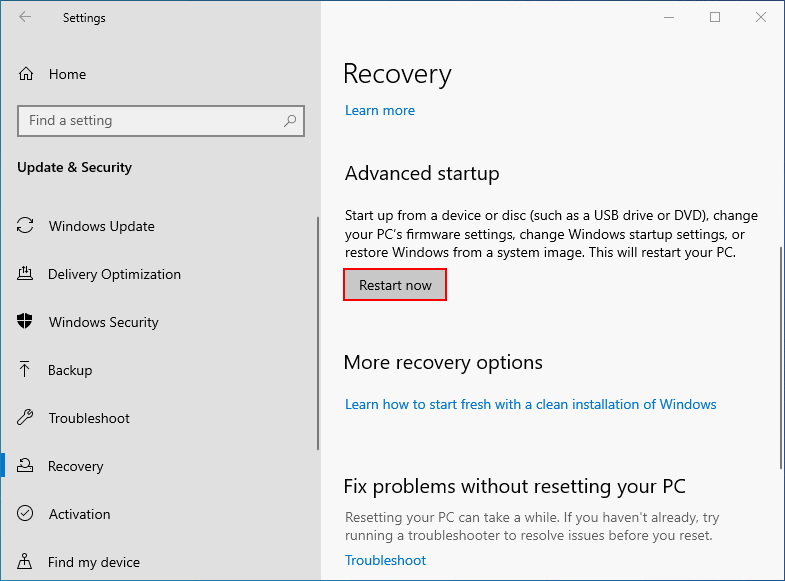Go to Windows Update section
785x581 pixels.
click(x=101, y=226)
